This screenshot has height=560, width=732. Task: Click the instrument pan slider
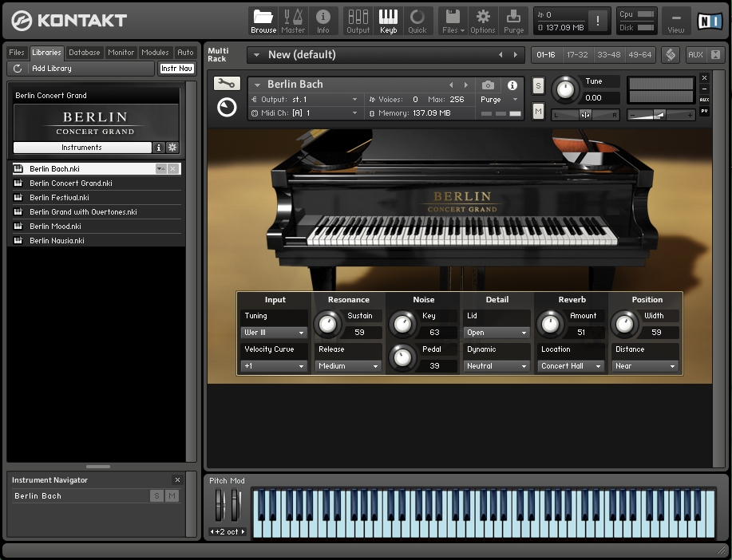pos(585,115)
